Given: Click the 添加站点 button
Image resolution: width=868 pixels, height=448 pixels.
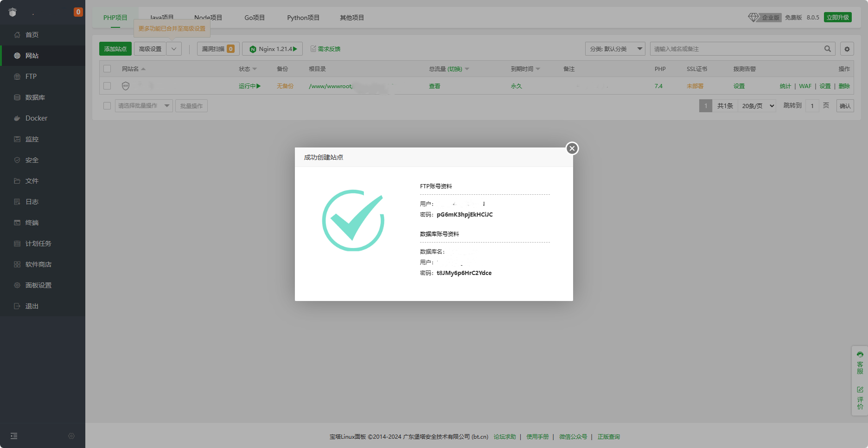Looking at the screenshot, I should pyautogui.click(x=115, y=49).
